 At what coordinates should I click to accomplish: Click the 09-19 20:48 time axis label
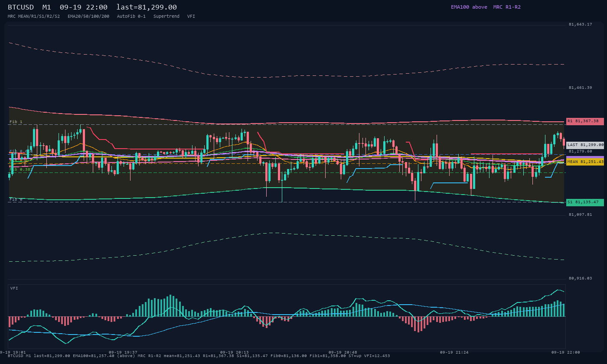[x=343, y=352]
